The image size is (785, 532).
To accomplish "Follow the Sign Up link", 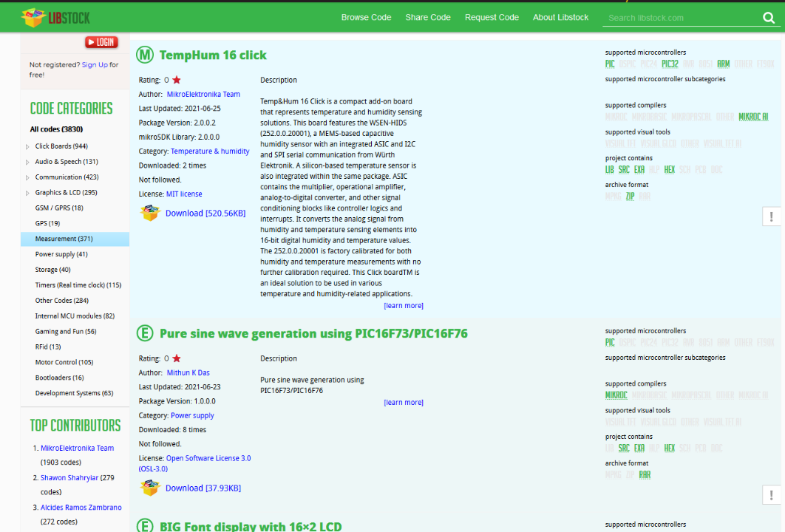I will tap(95, 65).
